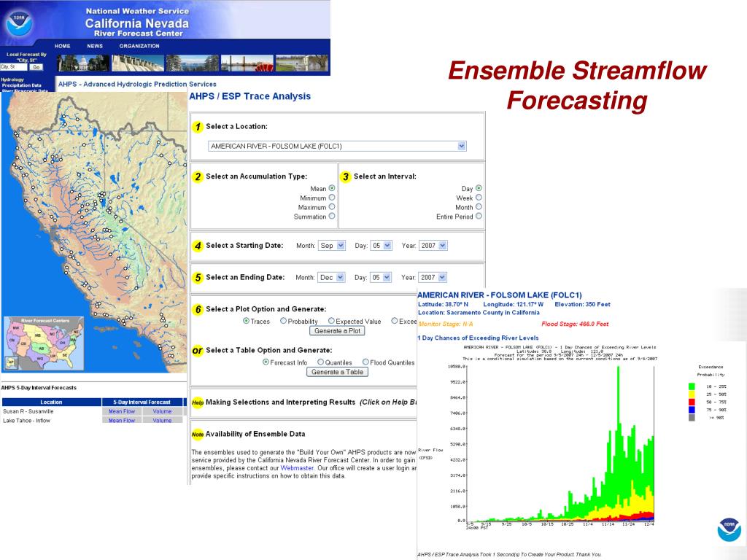Click the blue 75 - 90% legend swatch
The image size is (747, 560).
pos(692,410)
